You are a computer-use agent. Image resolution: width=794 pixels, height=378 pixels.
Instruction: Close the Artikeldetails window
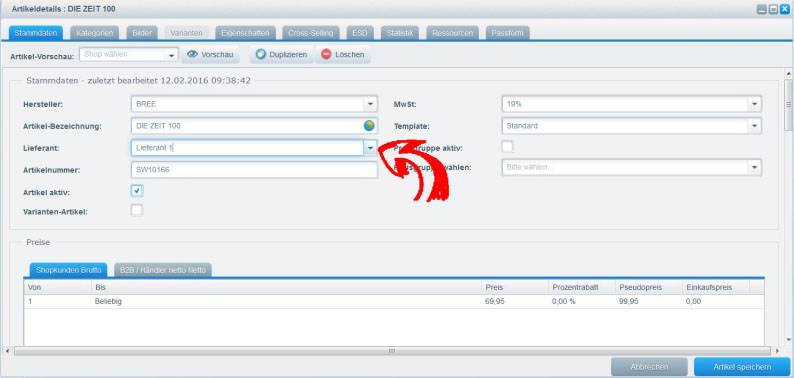pyautogui.click(x=784, y=9)
